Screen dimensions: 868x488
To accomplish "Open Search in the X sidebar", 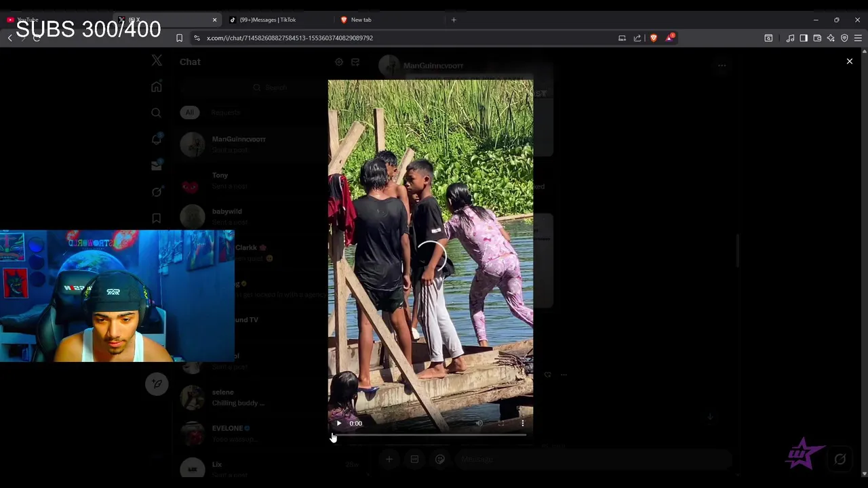I will pyautogui.click(x=157, y=113).
